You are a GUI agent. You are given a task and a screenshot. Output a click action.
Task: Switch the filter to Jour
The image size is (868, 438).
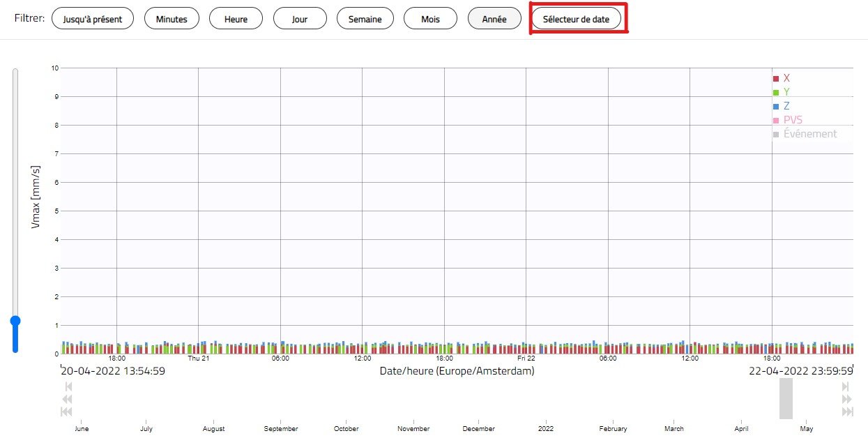click(x=300, y=19)
